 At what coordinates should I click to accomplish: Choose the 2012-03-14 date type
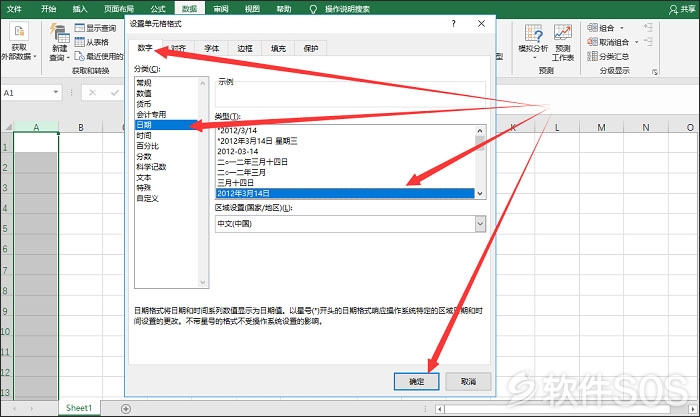[x=345, y=151]
